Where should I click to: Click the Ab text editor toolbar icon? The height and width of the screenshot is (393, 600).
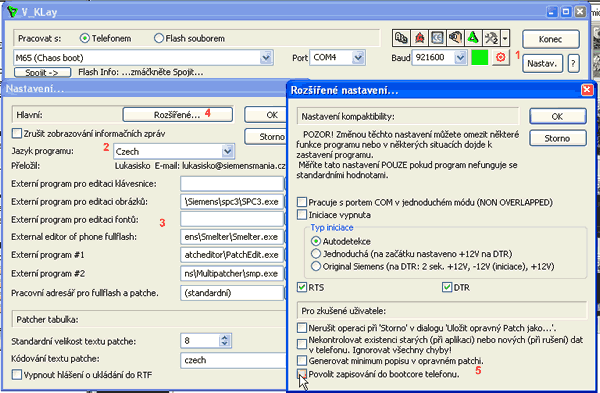(401, 38)
